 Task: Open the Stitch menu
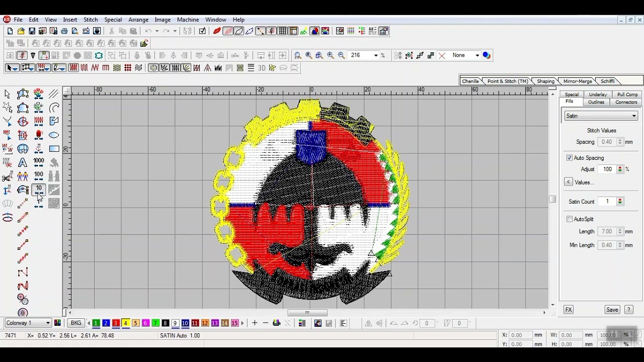(91, 20)
